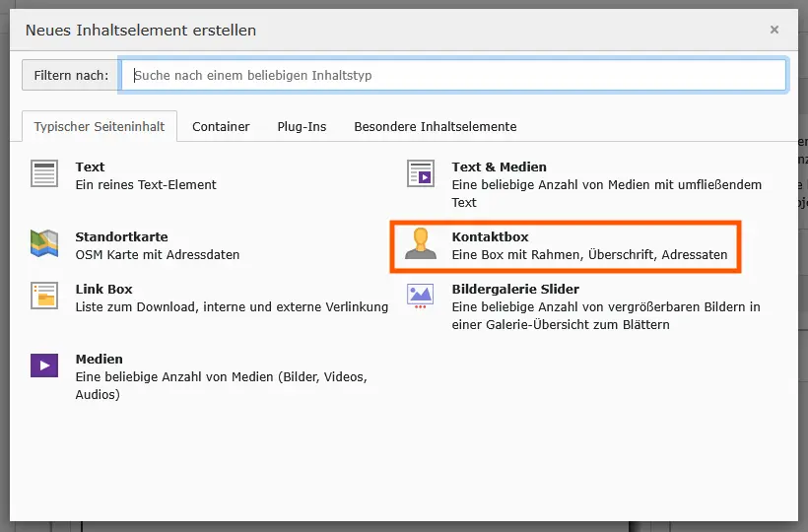Click the Kontaktbox title link
This screenshot has height=532, width=808.
(x=490, y=236)
